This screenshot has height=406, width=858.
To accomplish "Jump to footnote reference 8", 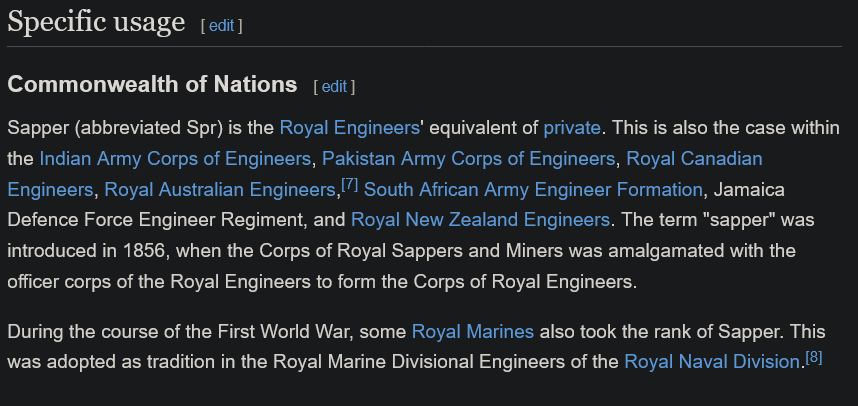I will [x=813, y=357].
